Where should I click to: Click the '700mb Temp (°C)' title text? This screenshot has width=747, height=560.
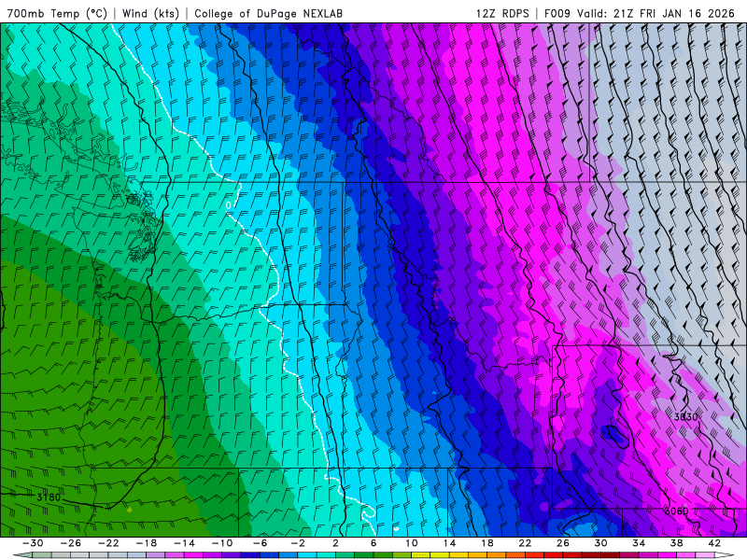pyautogui.click(x=57, y=13)
